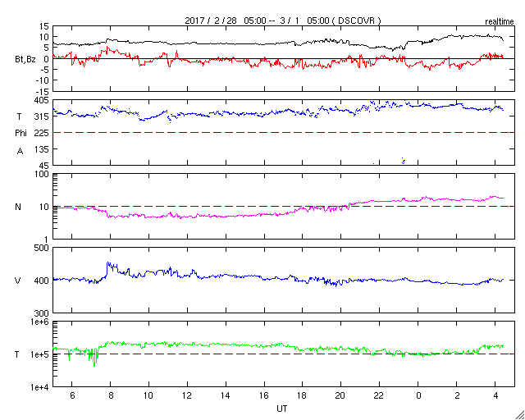The width and height of the screenshot is (525, 420).
Task: Click the '400' tick of the V panel
Action: [x=42, y=281]
